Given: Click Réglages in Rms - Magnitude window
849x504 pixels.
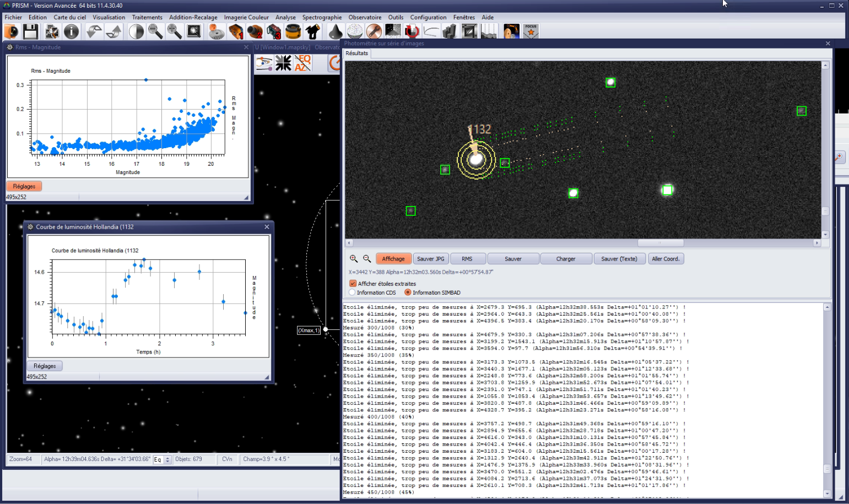Looking at the screenshot, I should coord(24,186).
